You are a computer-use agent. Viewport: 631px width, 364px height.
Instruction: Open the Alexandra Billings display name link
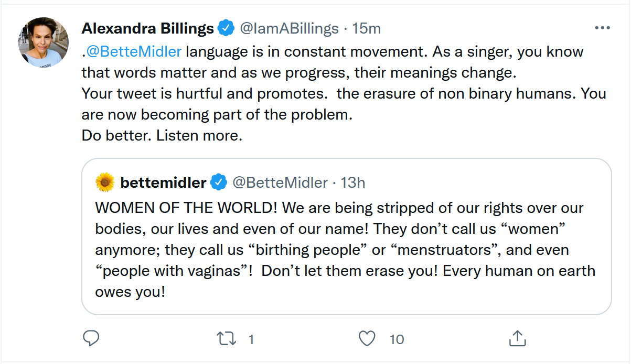pos(147,28)
